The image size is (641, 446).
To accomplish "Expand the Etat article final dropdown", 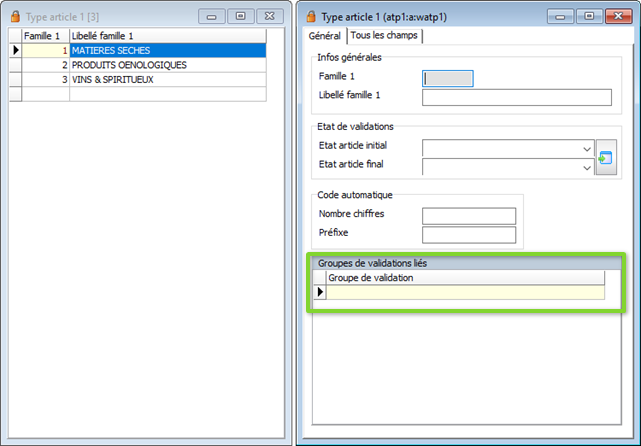I will click(x=586, y=167).
